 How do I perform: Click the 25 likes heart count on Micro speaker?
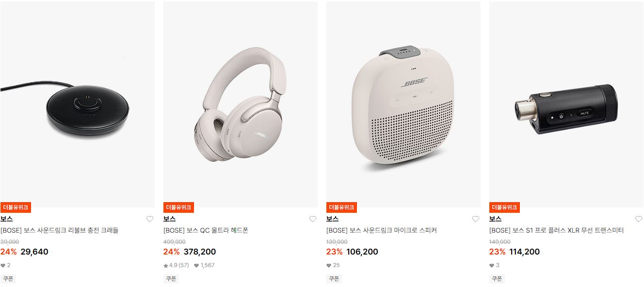(333, 265)
